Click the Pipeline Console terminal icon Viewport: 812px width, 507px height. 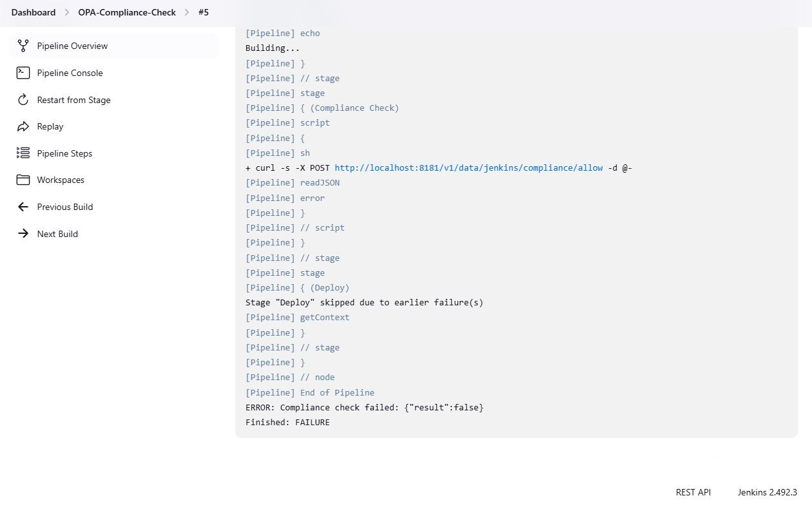tap(23, 73)
